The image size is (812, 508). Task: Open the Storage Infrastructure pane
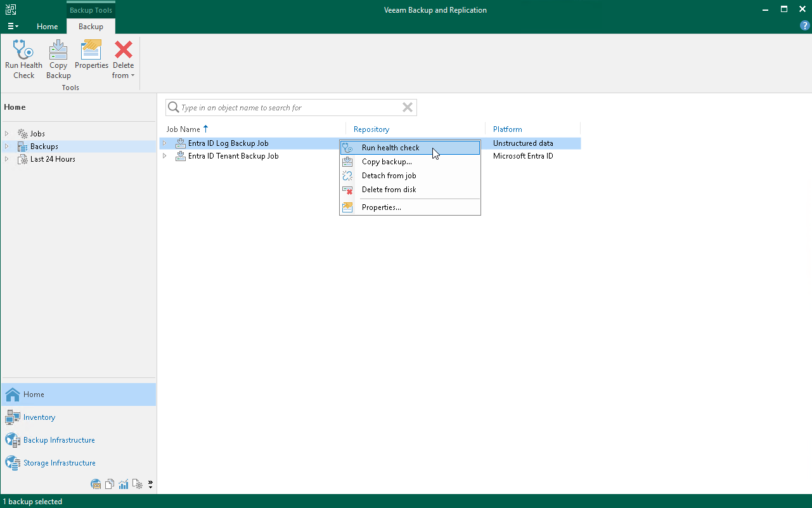(78, 463)
